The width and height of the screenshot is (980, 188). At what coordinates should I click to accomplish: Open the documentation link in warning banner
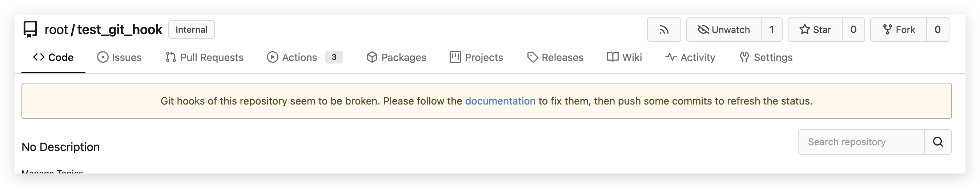click(500, 101)
